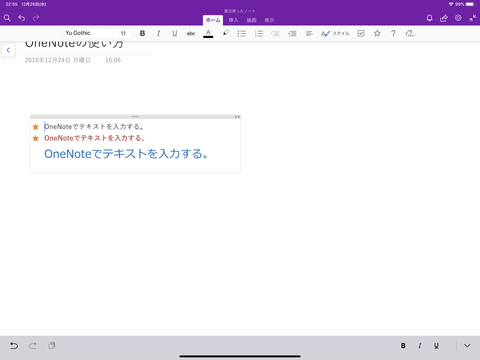This screenshot has height=360, width=480.
Task: Go back with the left chevron
Action: 8,50
